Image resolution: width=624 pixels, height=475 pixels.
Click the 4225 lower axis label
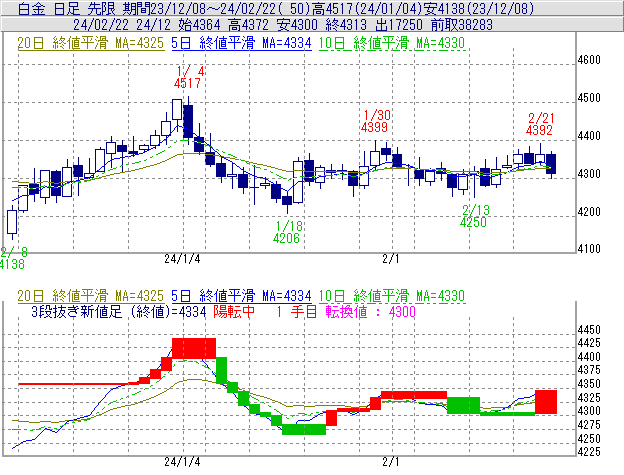coord(589,452)
